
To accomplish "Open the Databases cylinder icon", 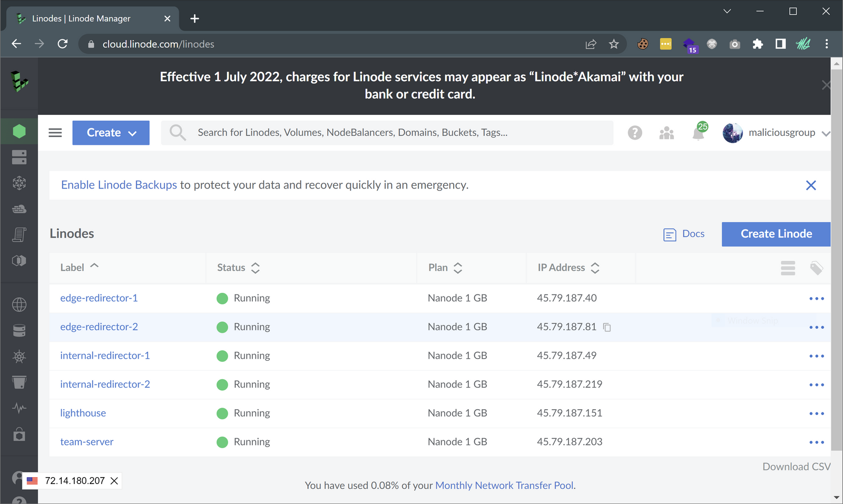I will click(19, 330).
